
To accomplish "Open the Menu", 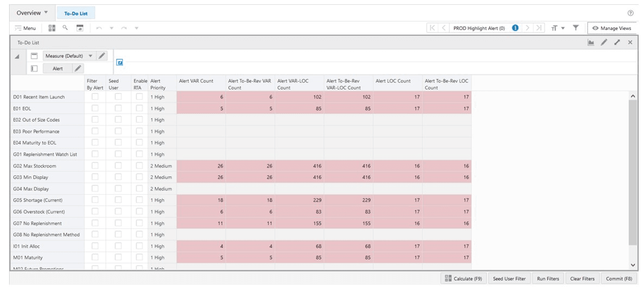I will tap(26, 28).
